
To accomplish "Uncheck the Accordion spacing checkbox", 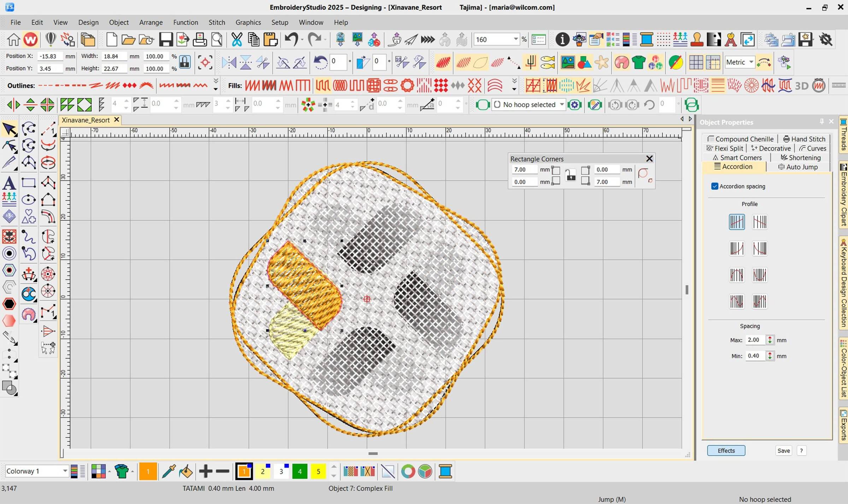I will [x=715, y=186].
